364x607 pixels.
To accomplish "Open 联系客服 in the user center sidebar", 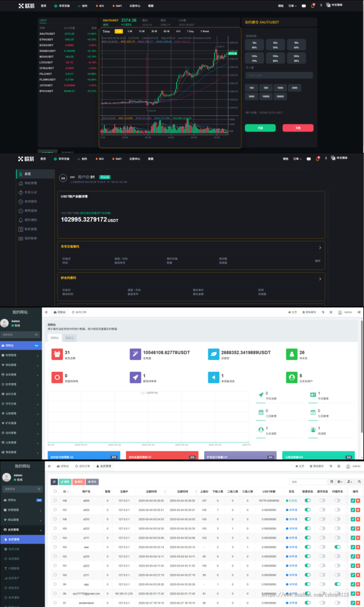I will pos(28,229).
